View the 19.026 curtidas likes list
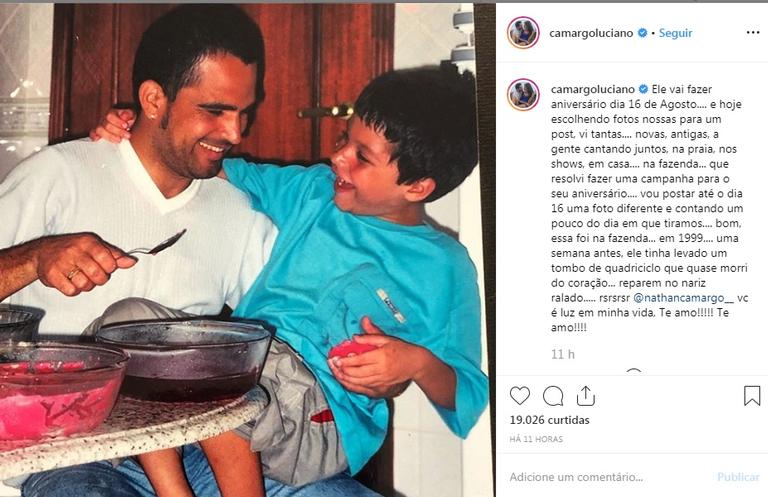 pos(550,420)
